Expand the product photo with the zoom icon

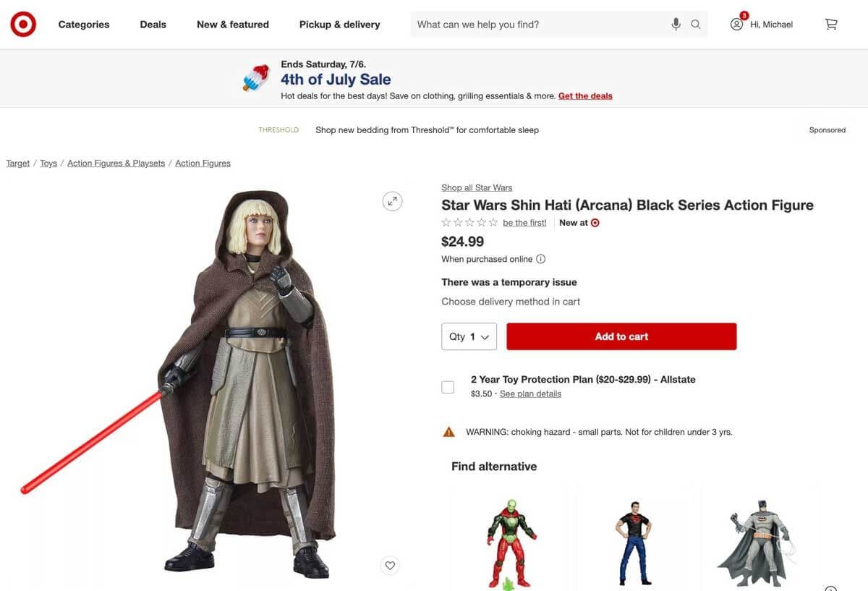[392, 200]
